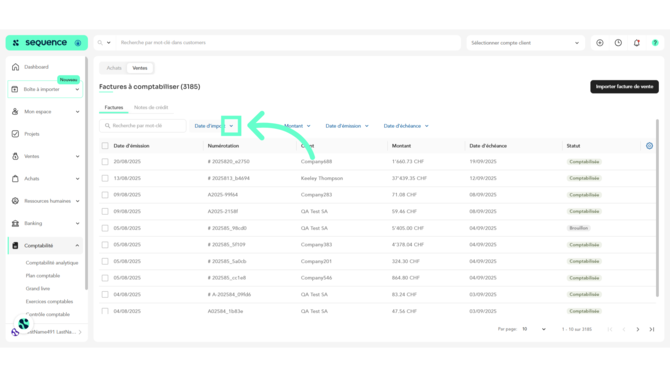Sort by Numérotation column header
The height and width of the screenshot is (377, 670).
point(223,146)
